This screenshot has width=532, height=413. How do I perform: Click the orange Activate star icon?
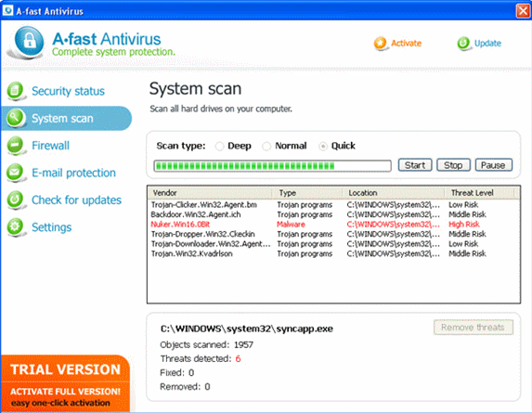click(380, 43)
